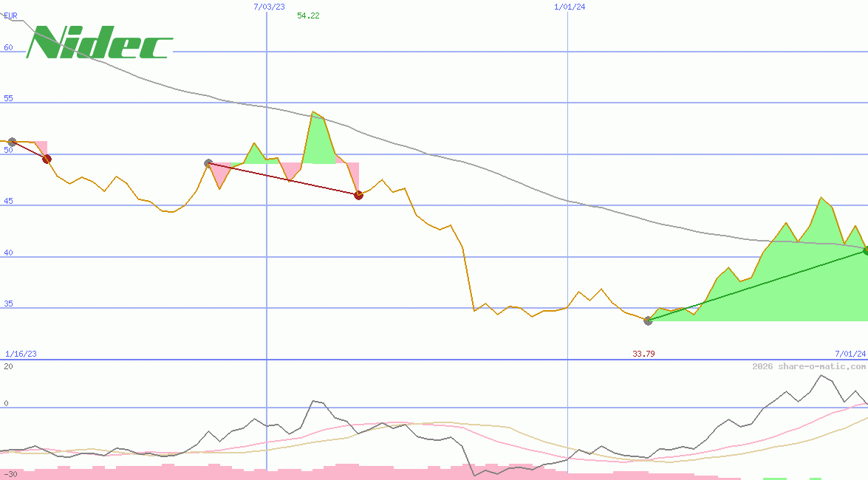Click the first red dot near the 50 level
This screenshot has width=868, height=480.
click(x=47, y=157)
